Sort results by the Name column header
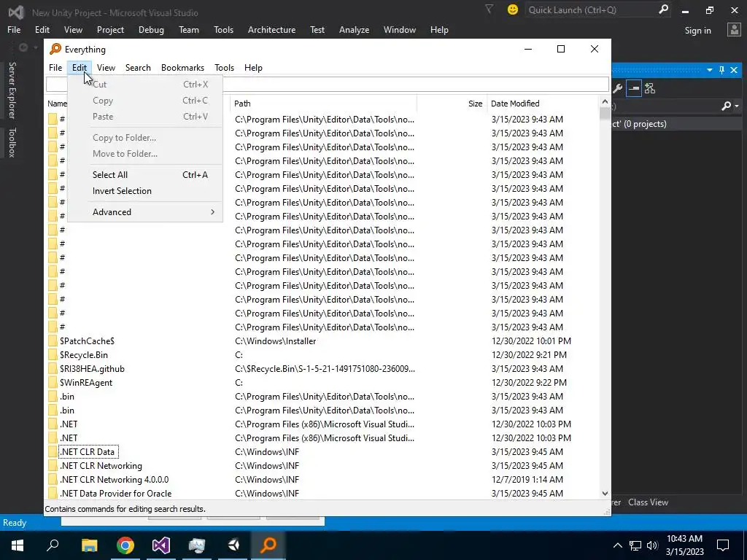747x560 pixels. pos(57,104)
